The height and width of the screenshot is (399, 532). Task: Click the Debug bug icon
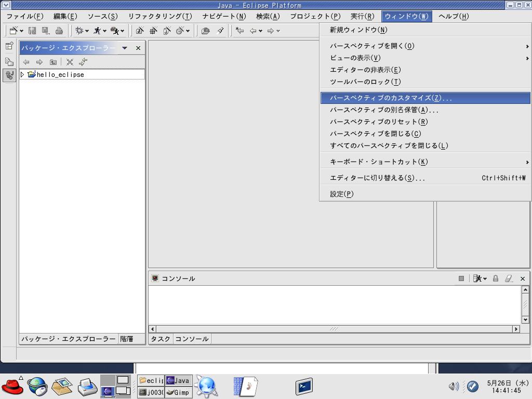pos(79,31)
